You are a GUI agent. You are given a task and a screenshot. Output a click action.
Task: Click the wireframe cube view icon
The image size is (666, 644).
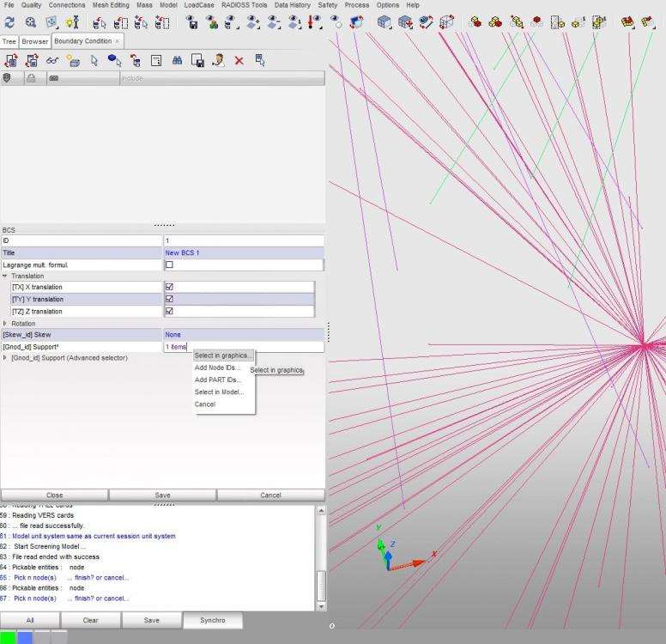pyautogui.click(x=447, y=22)
